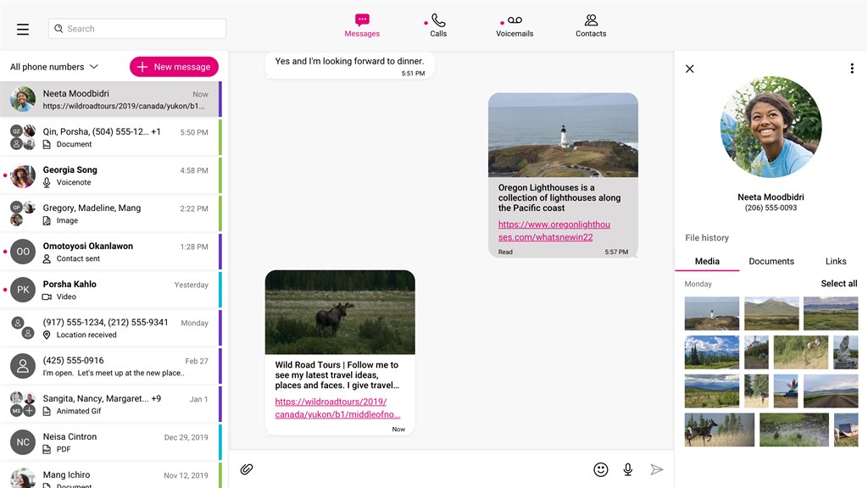Open the Mang Ichiro conversation
This screenshot has width=868, height=488.
point(111,477)
